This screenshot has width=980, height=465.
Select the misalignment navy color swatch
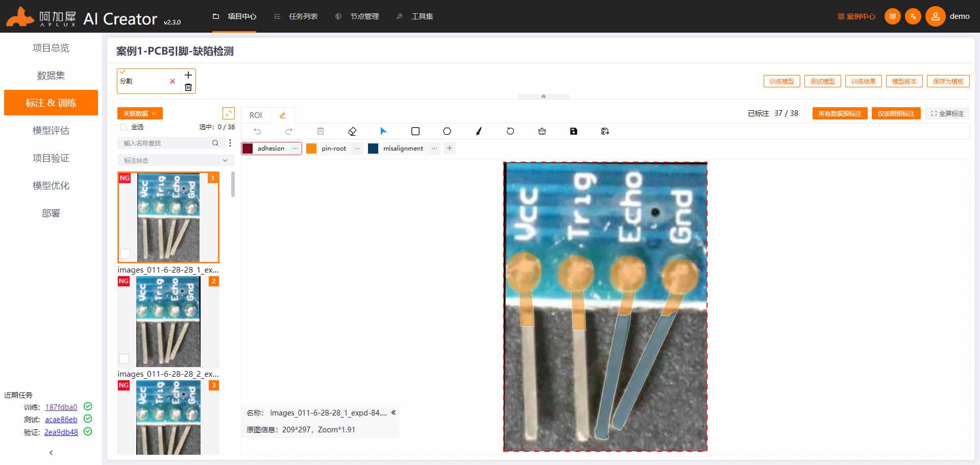click(373, 149)
